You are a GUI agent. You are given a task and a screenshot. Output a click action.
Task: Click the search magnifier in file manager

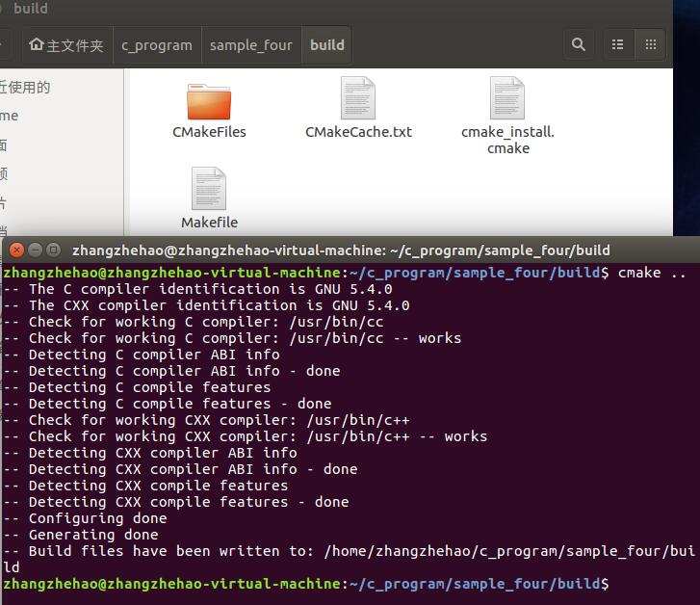578,44
